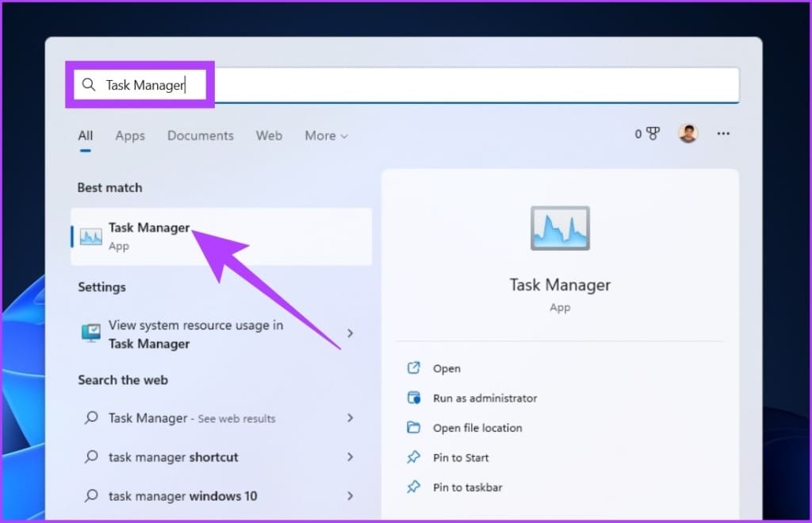Expand the More filter dropdown
812x523 pixels.
click(326, 136)
